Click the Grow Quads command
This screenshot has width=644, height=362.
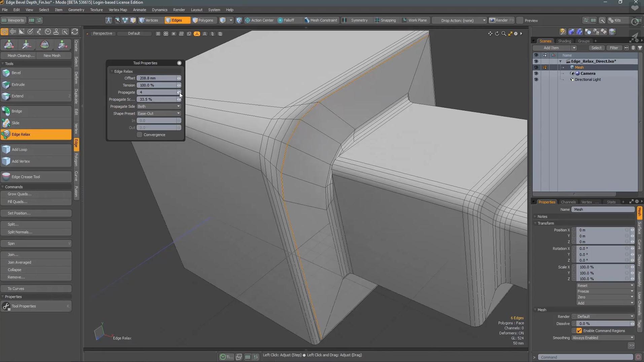pos(19,194)
